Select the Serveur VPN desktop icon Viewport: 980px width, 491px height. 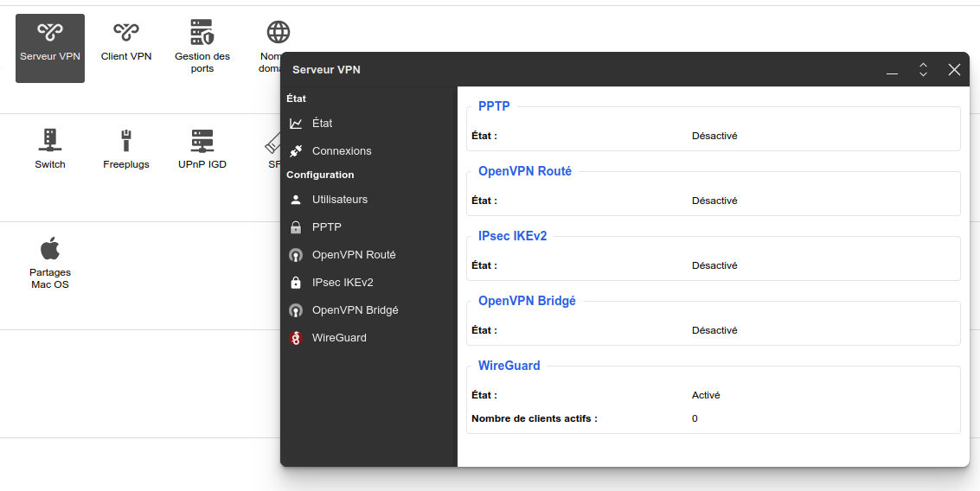(50, 48)
